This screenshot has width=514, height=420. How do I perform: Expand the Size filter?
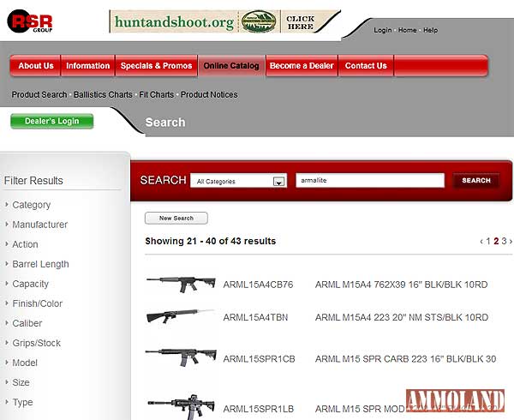point(21,382)
